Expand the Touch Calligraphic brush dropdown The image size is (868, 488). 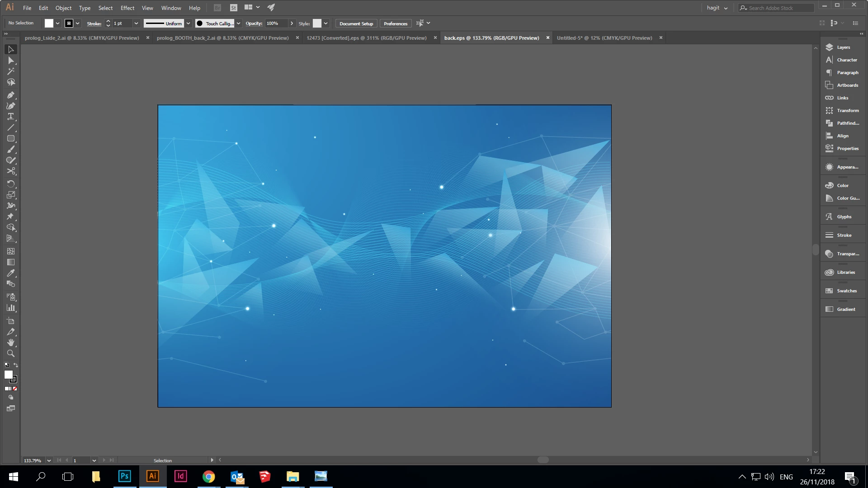pyautogui.click(x=238, y=23)
